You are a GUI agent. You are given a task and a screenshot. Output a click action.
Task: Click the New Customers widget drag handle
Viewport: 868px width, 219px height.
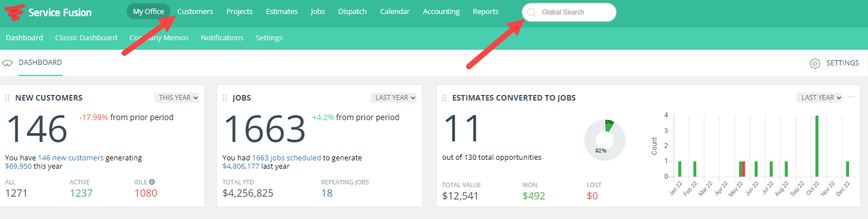pyautogui.click(x=7, y=98)
